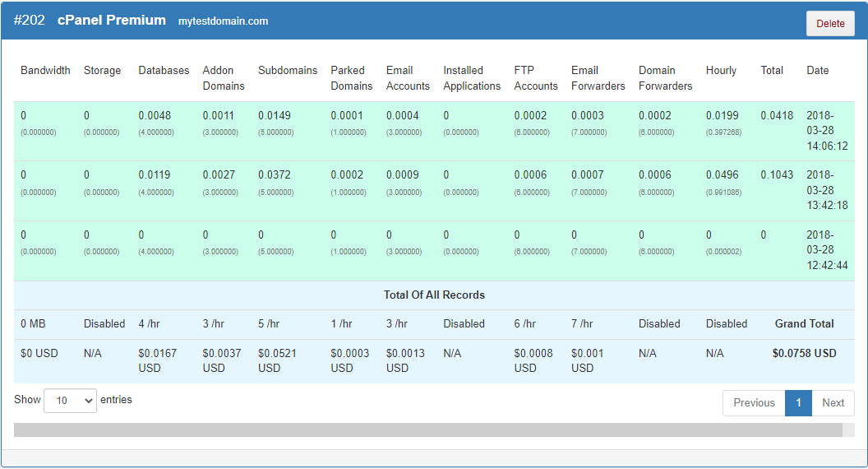
Task: Click the 4 /hr databases rate
Action: click(x=149, y=323)
